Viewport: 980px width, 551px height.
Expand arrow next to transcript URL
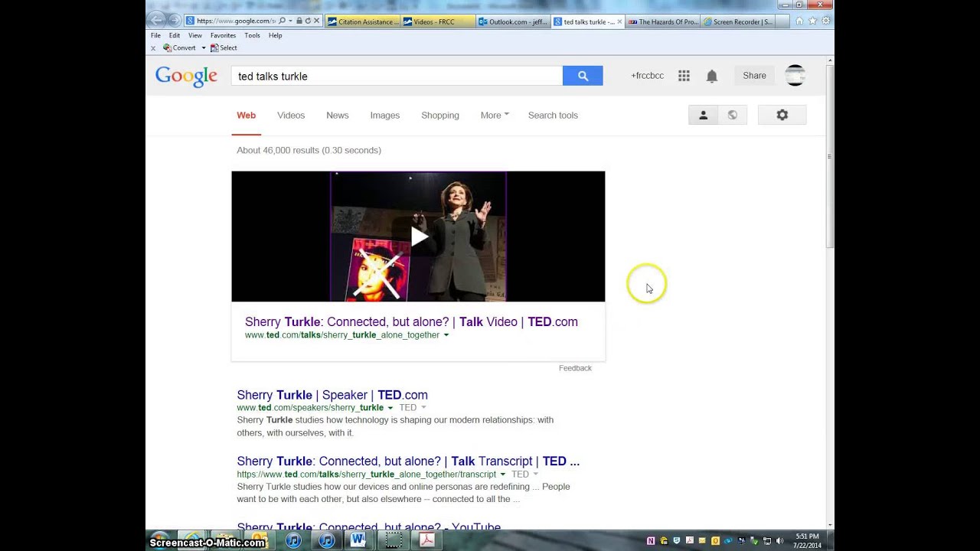coord(503,474)
